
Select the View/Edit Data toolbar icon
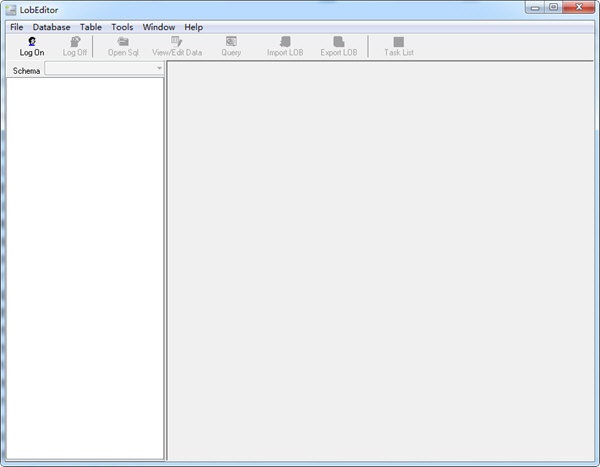pos(176,41)
